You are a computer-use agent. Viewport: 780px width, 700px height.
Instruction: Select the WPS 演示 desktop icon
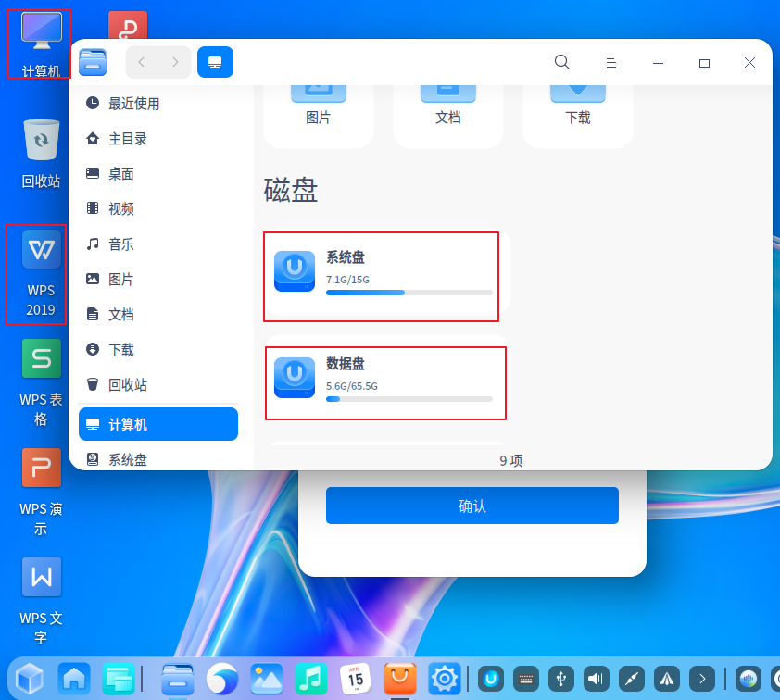[x=41, y=493]
